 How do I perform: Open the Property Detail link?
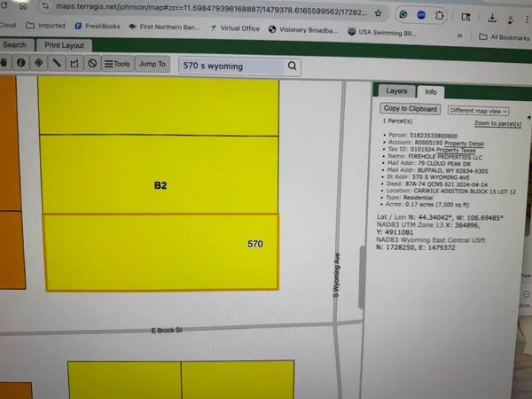coord(464,144)
